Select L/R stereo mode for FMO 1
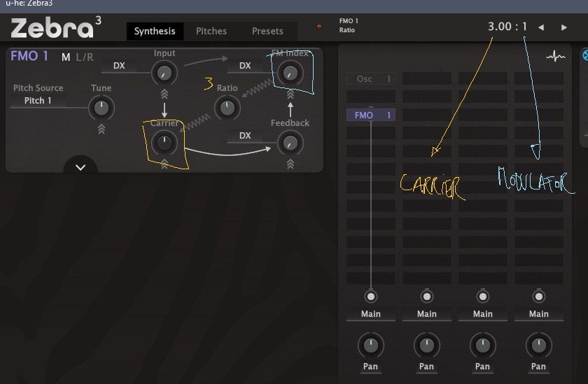This screenshot has width=588, height=384. coord(85,57)
